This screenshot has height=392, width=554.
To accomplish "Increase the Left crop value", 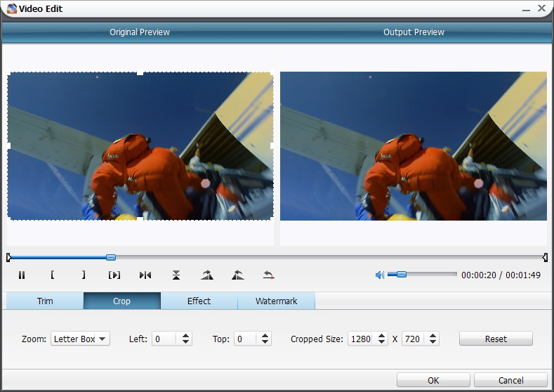I will (186, 335).
